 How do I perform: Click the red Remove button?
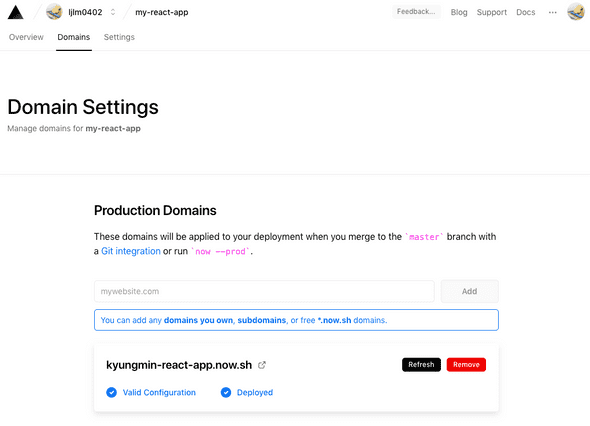click(466, 365)
